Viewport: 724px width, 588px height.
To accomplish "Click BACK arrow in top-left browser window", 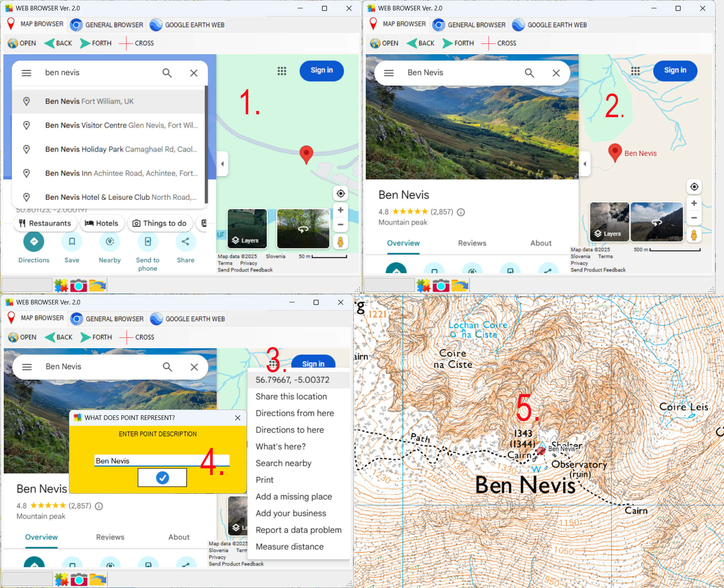I will coord(58,43).
